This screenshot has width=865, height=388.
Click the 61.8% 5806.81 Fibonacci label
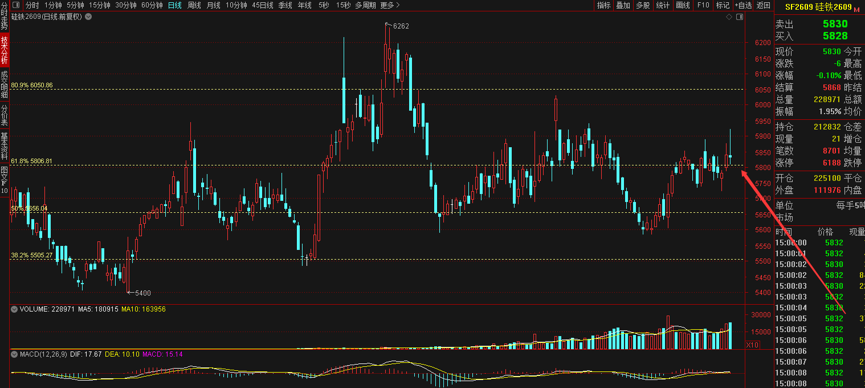click(31, 161)
